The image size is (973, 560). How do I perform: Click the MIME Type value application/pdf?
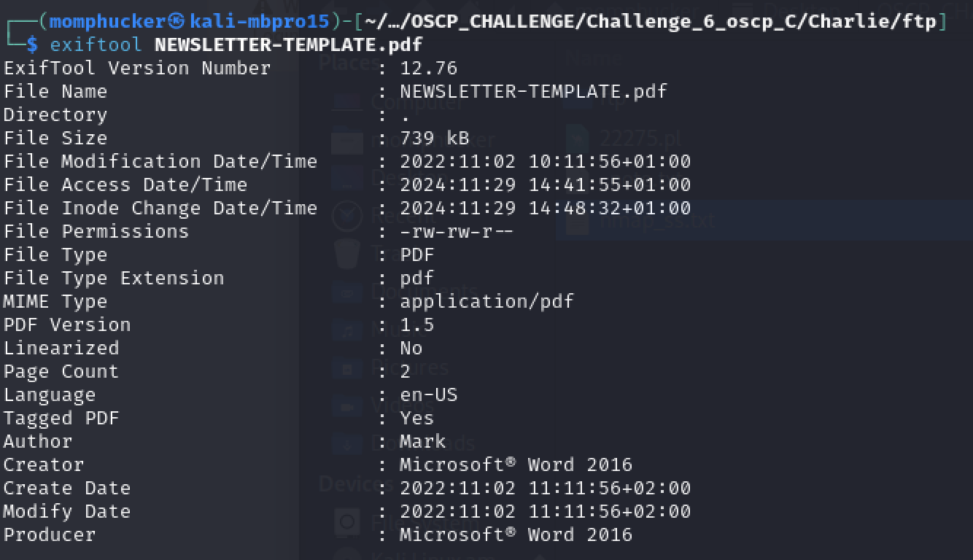click(x=486, y=301)
